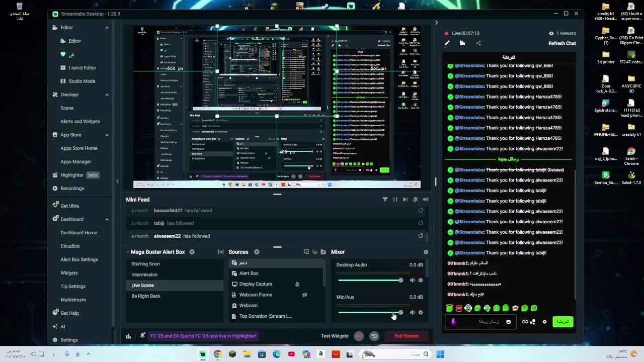This screenshot has height=362, width=644.
Task: Click the green chat send button
Action: tap(562, 322)
